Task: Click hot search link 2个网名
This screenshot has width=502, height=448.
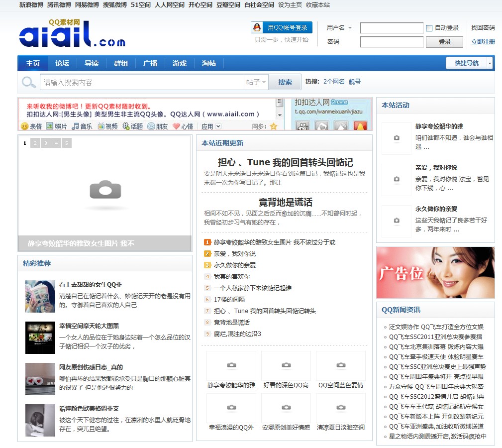Action: (334, 82)
